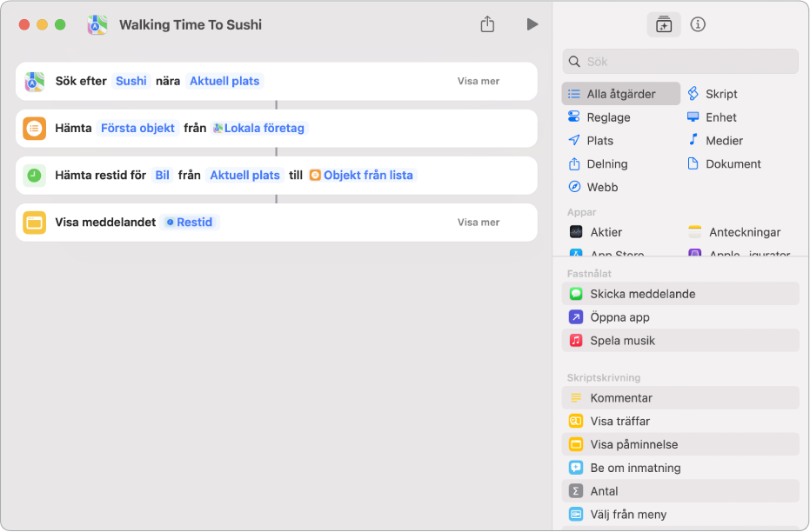Select the Medier category
The image size is (810, 532).
(715, 140)
